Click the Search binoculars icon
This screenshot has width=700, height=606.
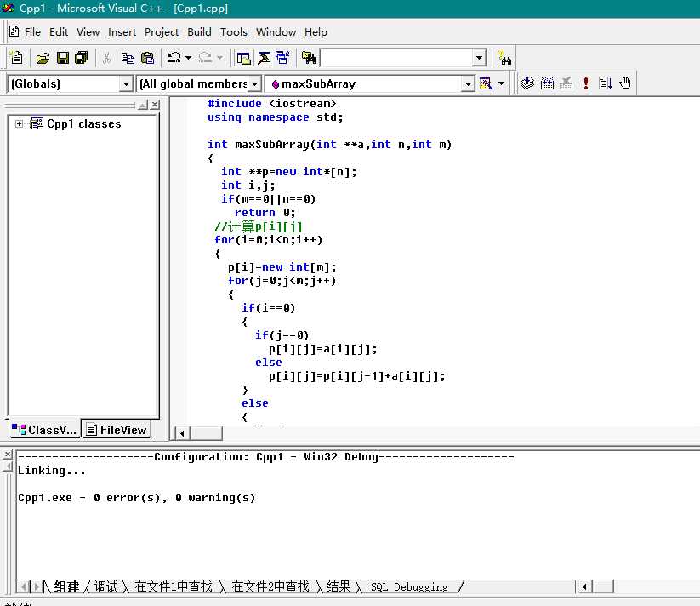pyautogui.click(x=505, y=58)
